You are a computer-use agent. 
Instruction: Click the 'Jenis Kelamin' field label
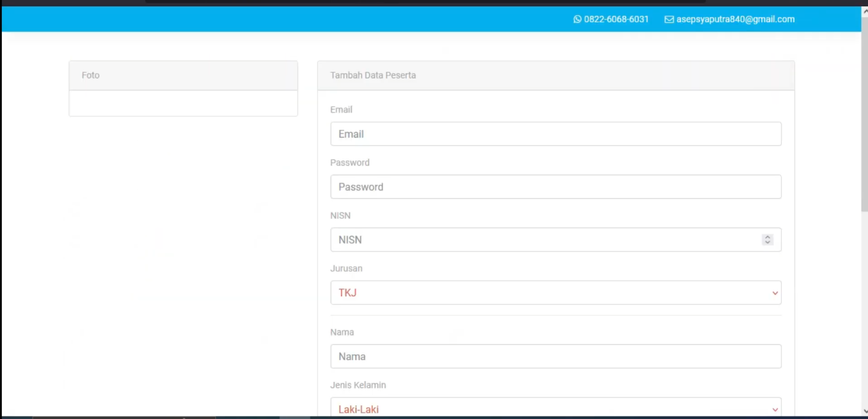pyautogui.click(x=358, y=385)
